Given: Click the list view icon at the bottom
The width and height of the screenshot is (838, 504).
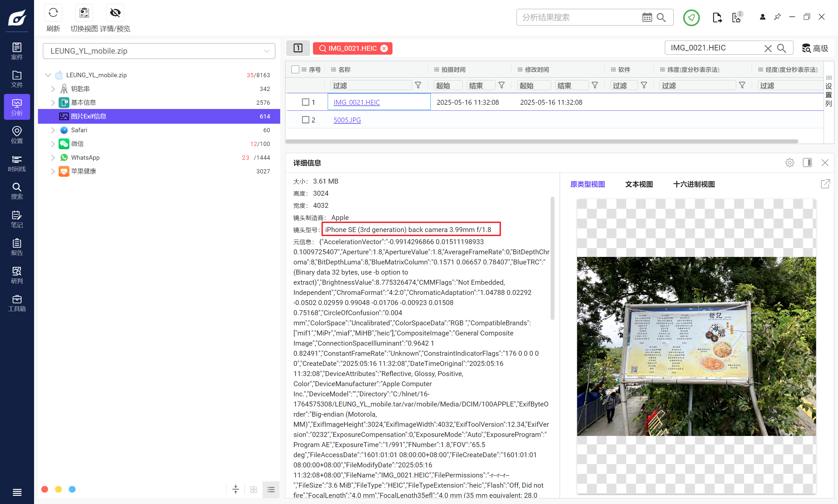Looking at the screenshot, I should click(x=271, y=489).
